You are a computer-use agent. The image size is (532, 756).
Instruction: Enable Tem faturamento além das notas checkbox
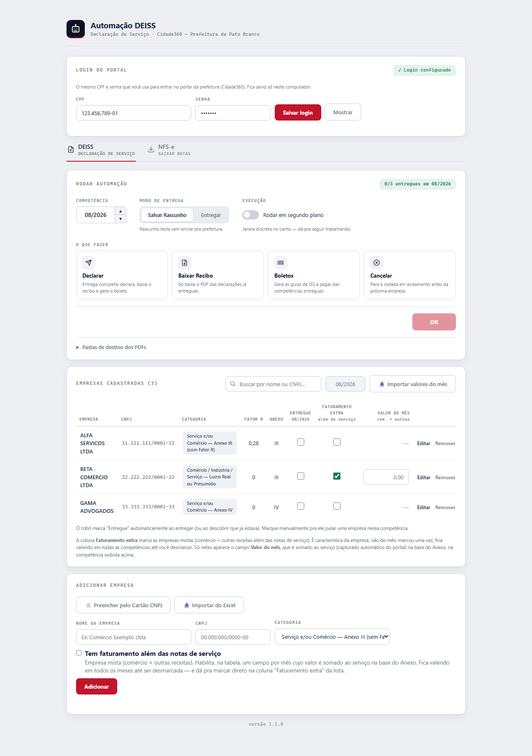(79, 653)
